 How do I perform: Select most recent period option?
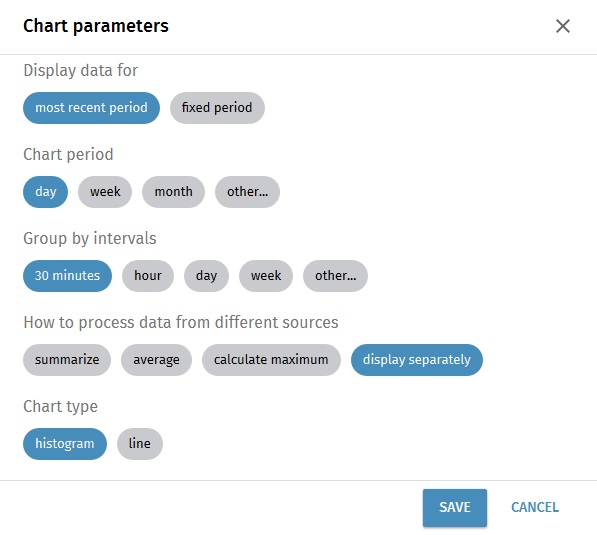(91, 108)
